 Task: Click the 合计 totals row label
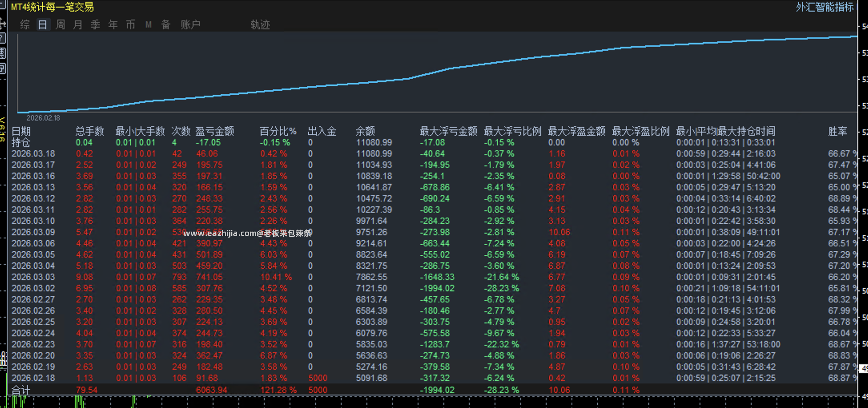pyautogui.click(x=21, y=390)
